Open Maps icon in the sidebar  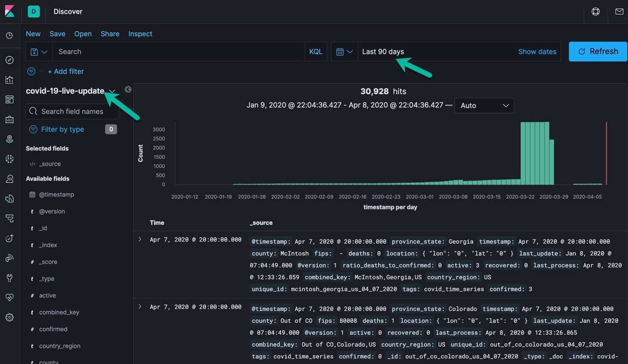pos(9,139)
